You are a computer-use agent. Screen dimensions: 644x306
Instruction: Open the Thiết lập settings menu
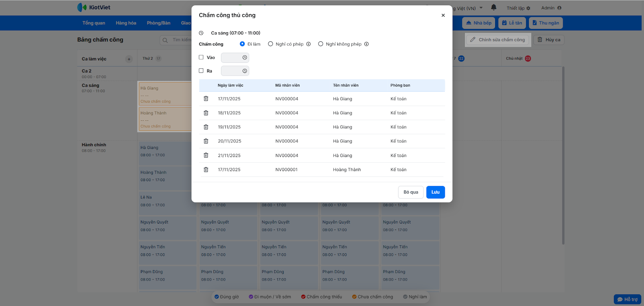518,8
